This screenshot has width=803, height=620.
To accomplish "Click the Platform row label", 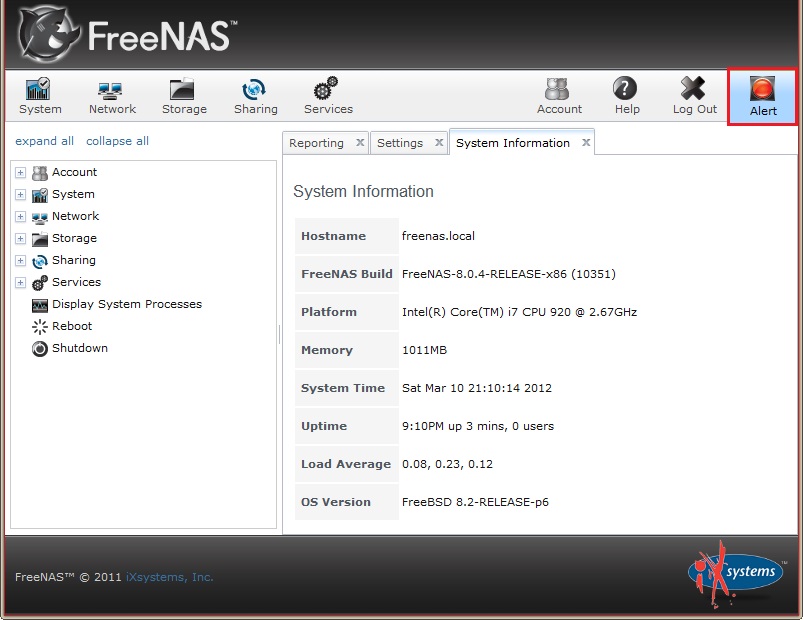I will pyautogui.click(x=329, y=312).
